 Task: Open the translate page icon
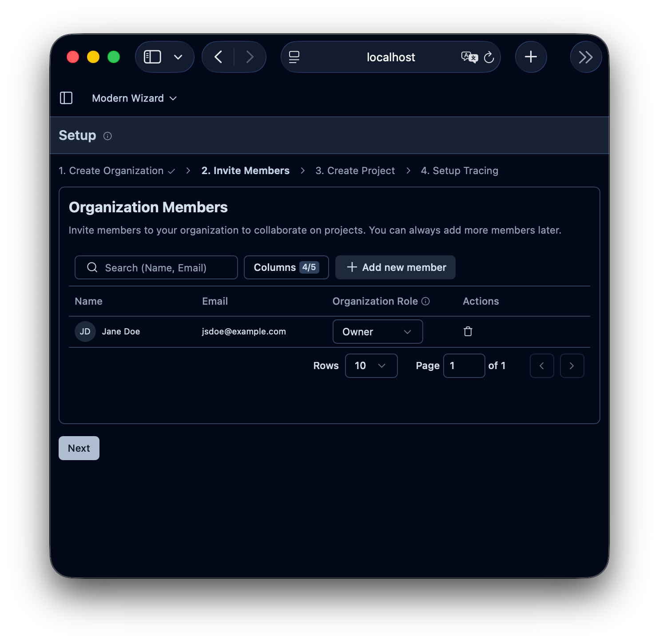469,57
